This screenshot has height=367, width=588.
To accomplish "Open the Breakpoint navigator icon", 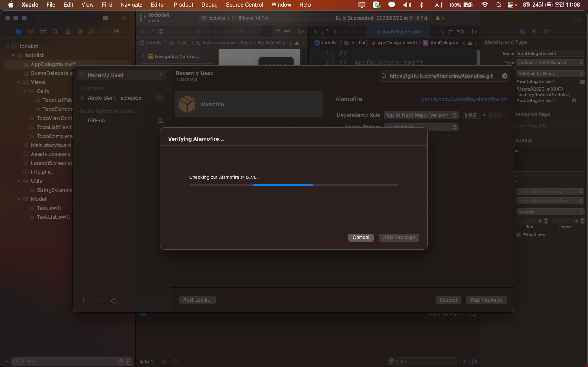I will pos(104,32).
